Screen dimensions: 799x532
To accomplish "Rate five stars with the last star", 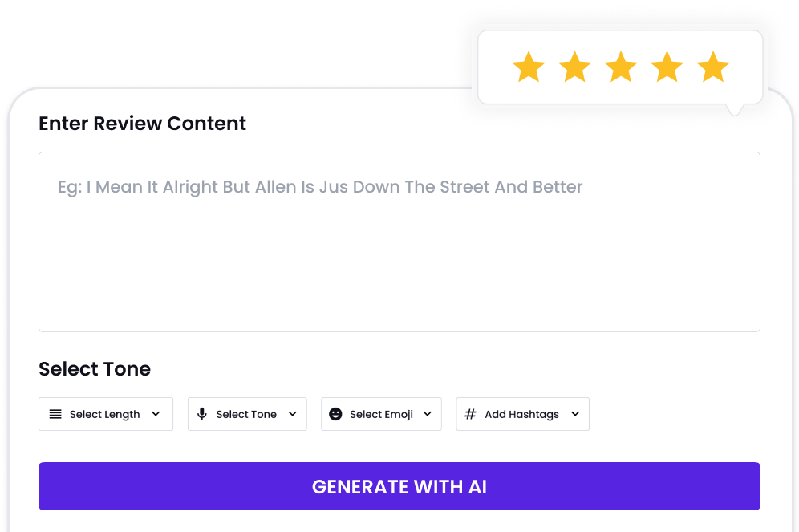I will (713, 67).
